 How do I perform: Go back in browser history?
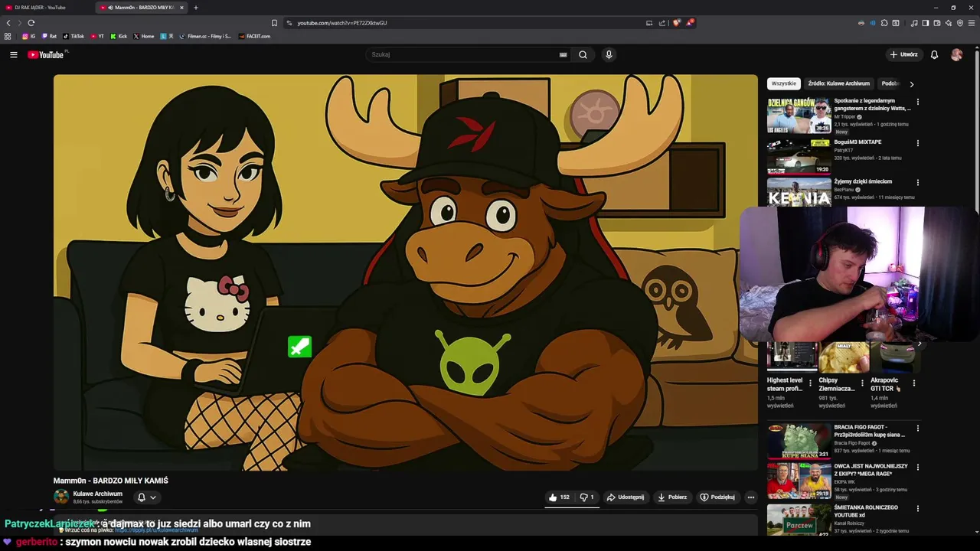[x=8, y=23]
